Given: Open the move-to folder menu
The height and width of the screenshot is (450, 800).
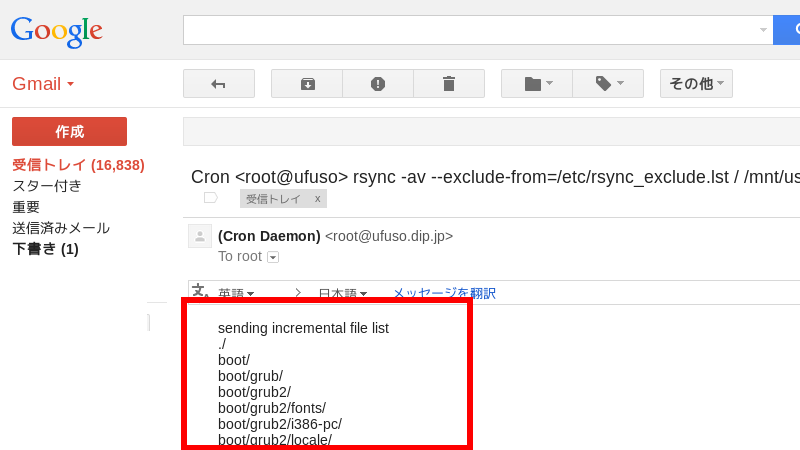Looking at the screenshot, I should (537, 84).
